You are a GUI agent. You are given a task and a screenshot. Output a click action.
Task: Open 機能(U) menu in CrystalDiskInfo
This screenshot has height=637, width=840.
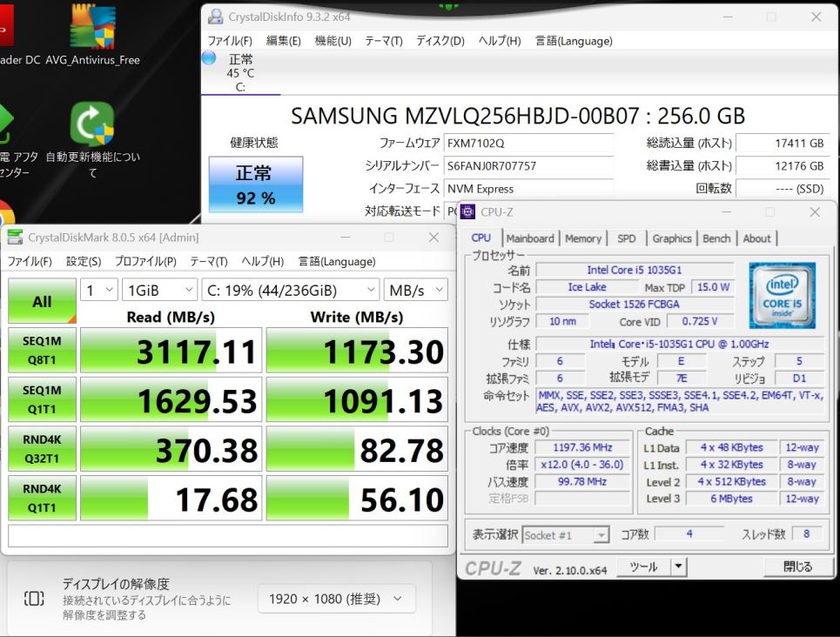[333, 41]
